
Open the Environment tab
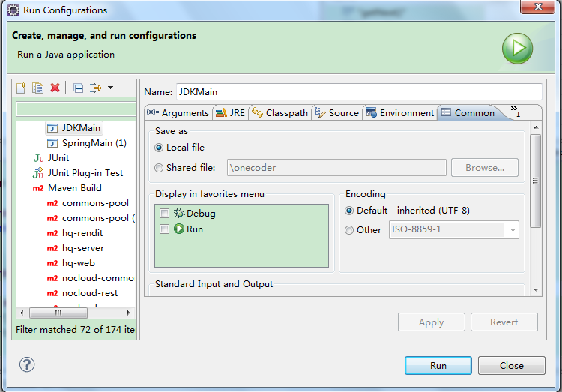click(x=399, y=113)
